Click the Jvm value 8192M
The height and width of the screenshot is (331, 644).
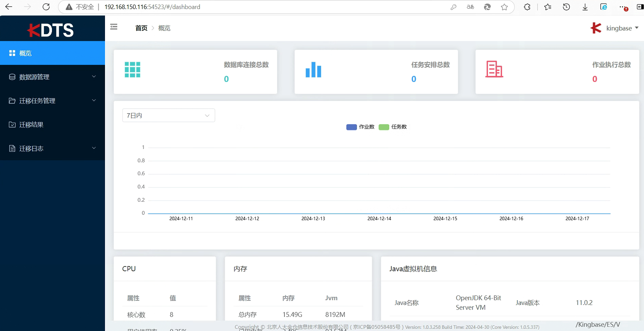(335, 315)
